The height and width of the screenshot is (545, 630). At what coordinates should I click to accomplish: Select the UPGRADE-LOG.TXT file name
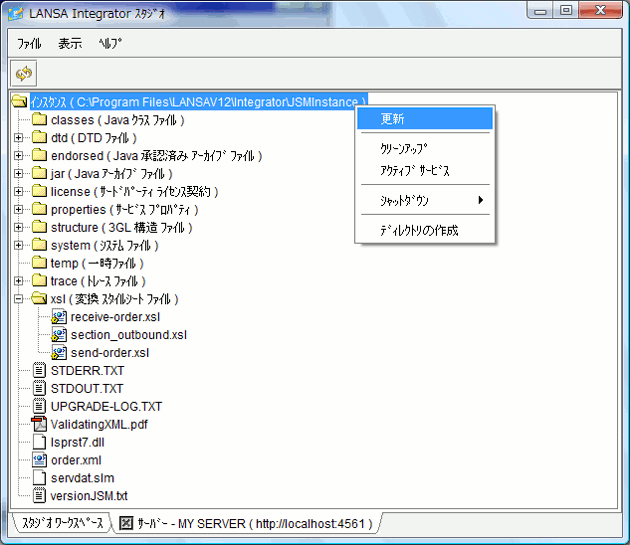pyautogui.click(x=106, y=406)
